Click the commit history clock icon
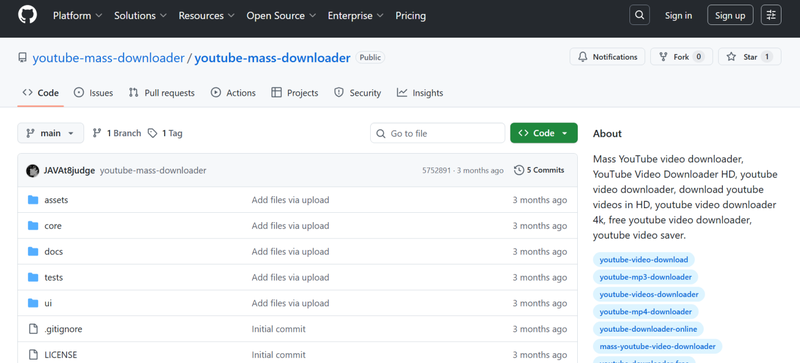 (519, 170)
